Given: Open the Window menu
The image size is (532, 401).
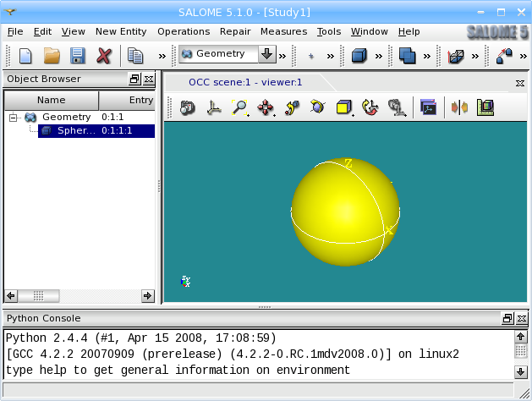Looking at the screenshot, I should coord(369,31).
